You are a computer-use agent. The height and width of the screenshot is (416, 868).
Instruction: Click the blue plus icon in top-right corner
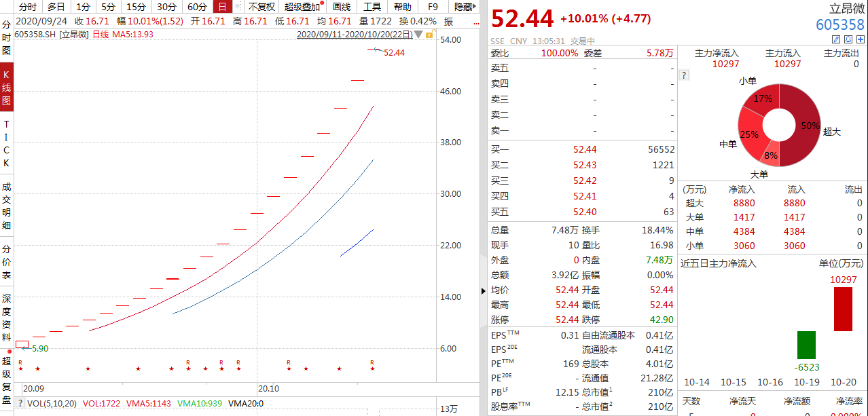pos(861,39)
